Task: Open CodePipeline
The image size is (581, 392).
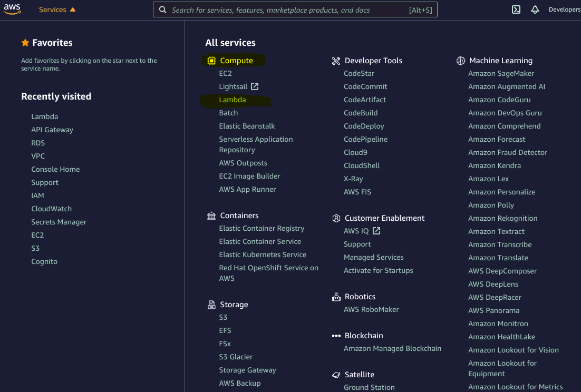Action: tap(365, 139)
